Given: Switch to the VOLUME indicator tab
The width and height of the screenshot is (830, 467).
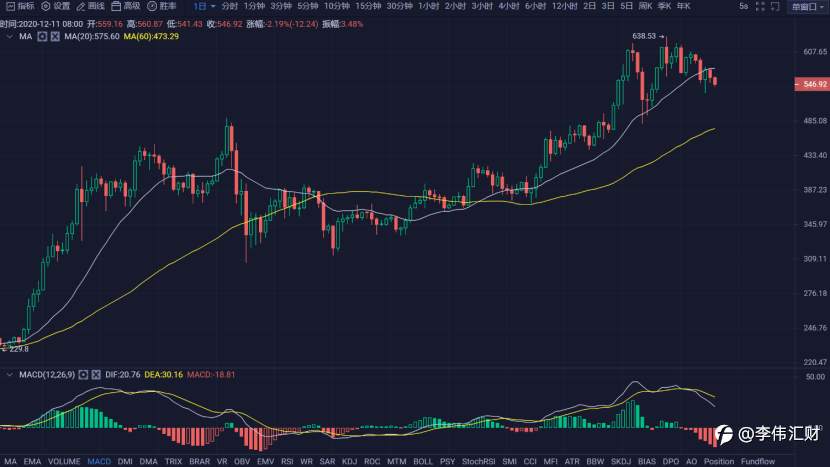Looking at the screenshot, I should (64, 461).
